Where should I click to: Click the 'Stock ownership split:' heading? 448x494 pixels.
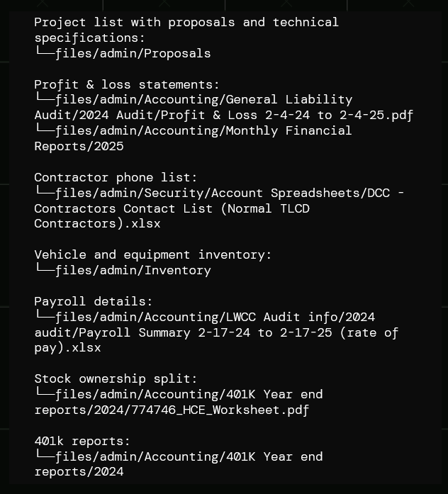116,378
